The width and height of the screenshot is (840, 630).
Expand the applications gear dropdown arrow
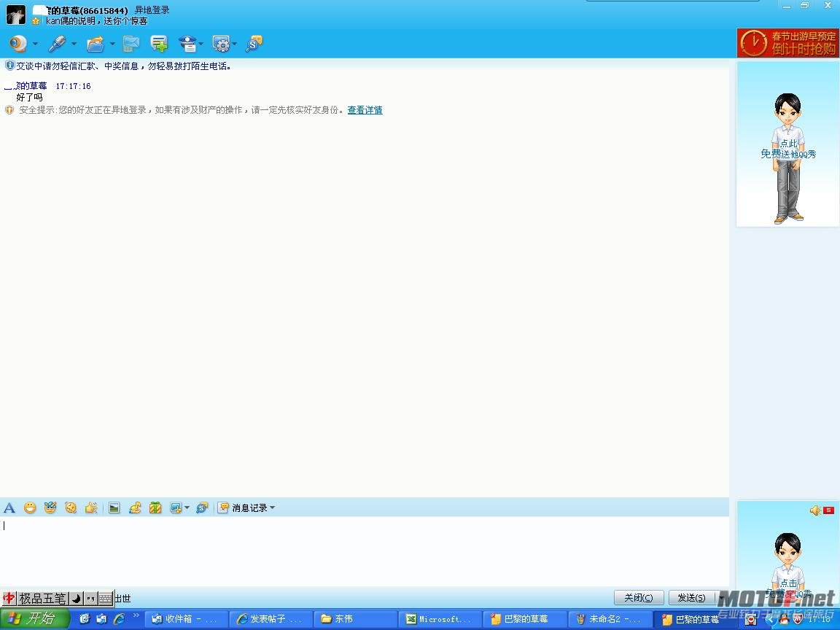[234, 44]
